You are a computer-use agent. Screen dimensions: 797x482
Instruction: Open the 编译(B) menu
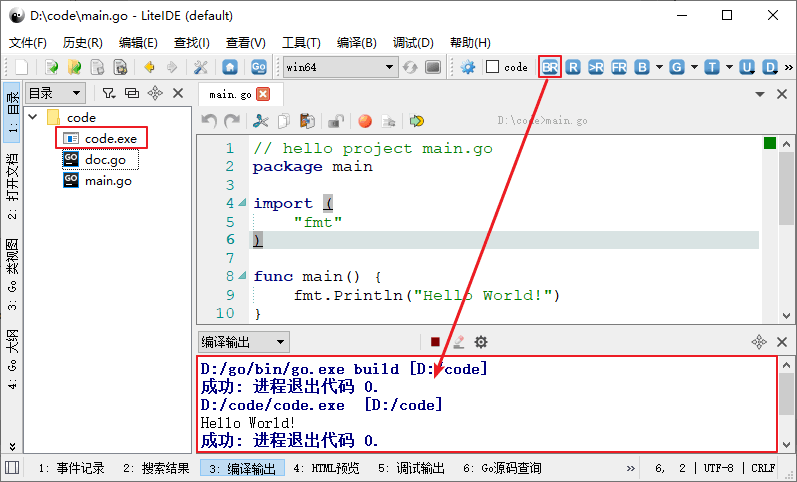point(356,43)
